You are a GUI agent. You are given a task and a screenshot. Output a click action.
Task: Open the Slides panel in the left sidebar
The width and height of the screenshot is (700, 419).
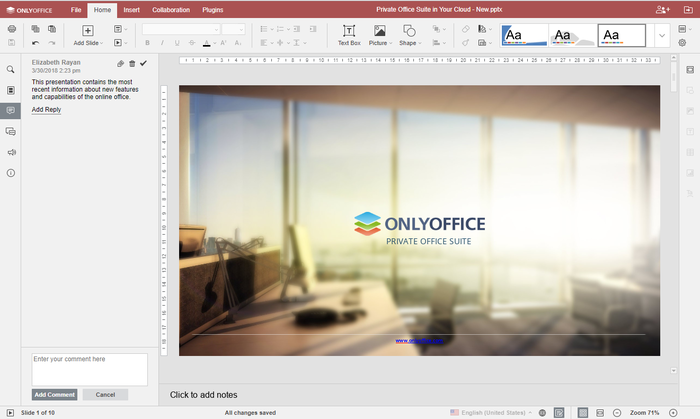click(11, 90)
